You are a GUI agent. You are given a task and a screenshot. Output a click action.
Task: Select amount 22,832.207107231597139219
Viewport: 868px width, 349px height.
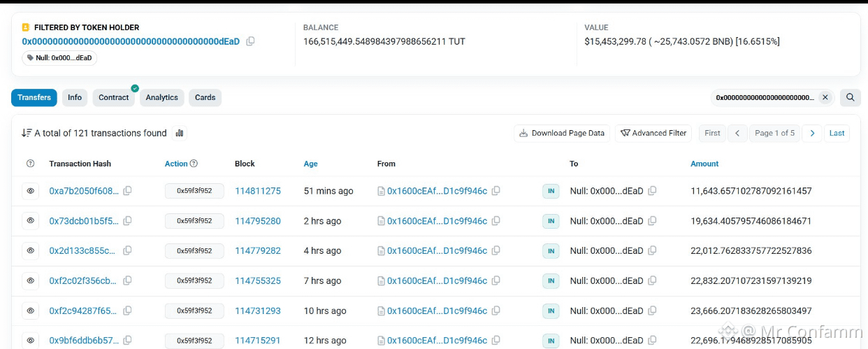click(751, 280)
